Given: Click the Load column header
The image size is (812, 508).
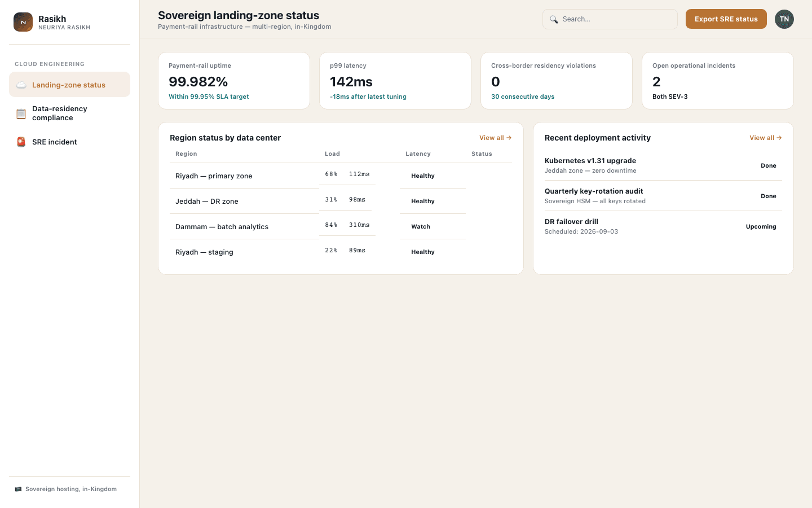Looking at the screenshot, I should [332, 154].
